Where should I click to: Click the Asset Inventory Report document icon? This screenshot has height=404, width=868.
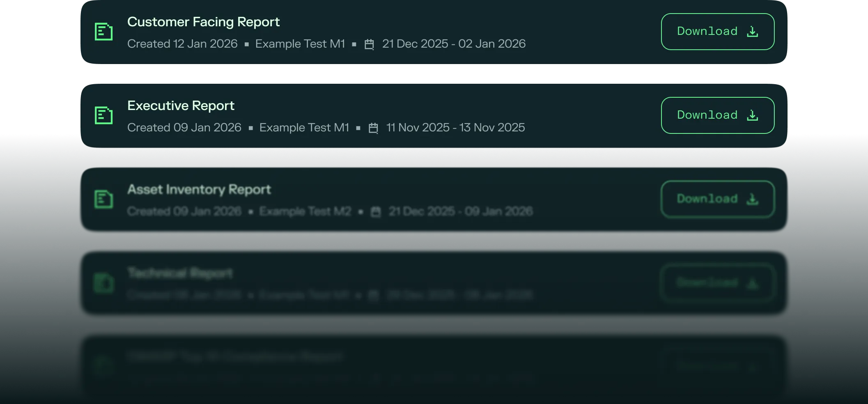pos(103,199)
